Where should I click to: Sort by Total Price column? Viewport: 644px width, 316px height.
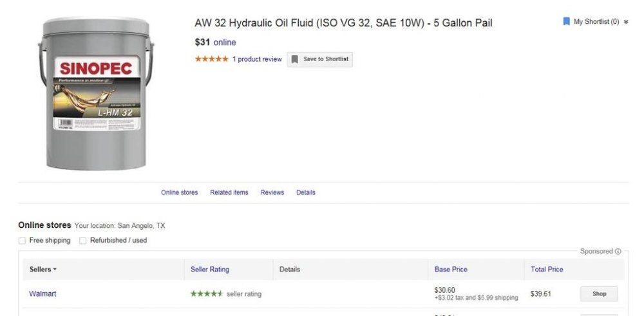coord(547,270)
